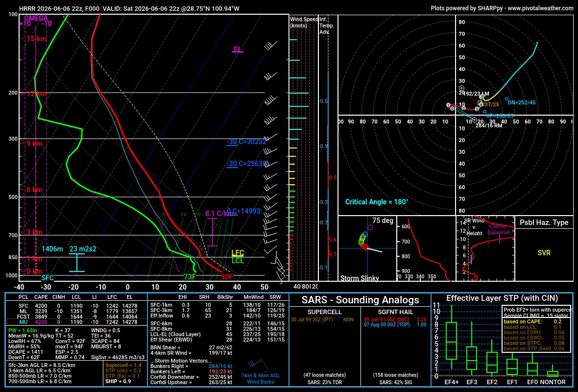Image resolution: width=578 pixels, height=392 pixels.
Task: Click the Wind Speed (knots) panel header
Action: pyautogui.click(x=304, y=22)
